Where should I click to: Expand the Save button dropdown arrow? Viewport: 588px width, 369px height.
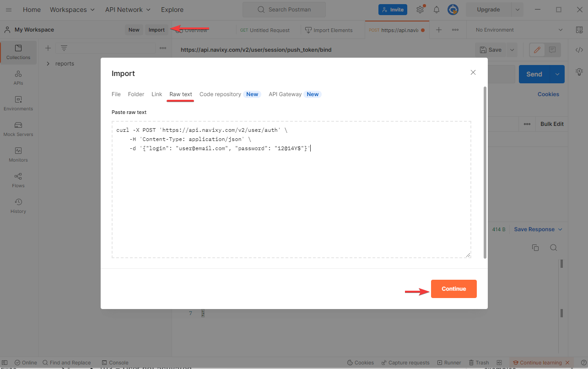[512, 50]
